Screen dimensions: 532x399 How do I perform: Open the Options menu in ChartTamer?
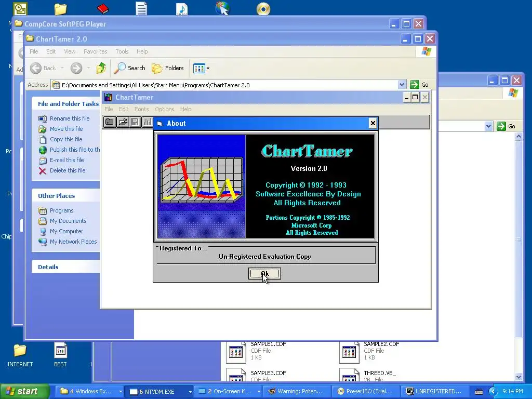(x=165, y=109)
